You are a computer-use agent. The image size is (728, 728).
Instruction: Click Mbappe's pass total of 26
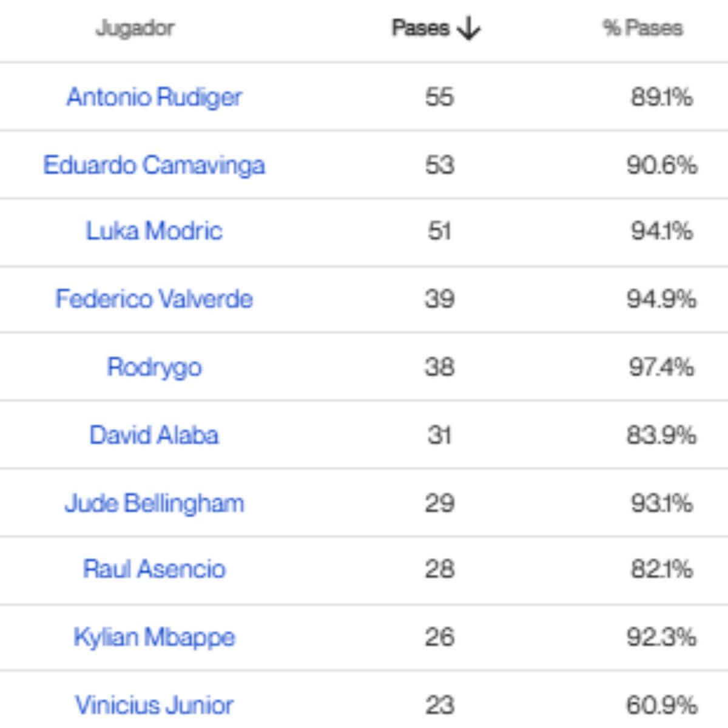(438, 637)
